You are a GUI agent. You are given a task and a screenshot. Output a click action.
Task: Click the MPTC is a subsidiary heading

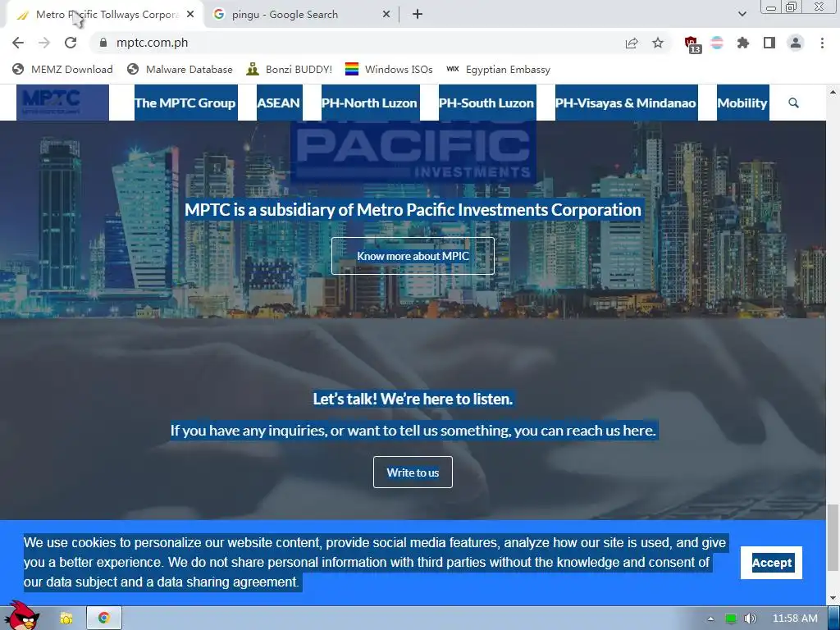(413, 209)
